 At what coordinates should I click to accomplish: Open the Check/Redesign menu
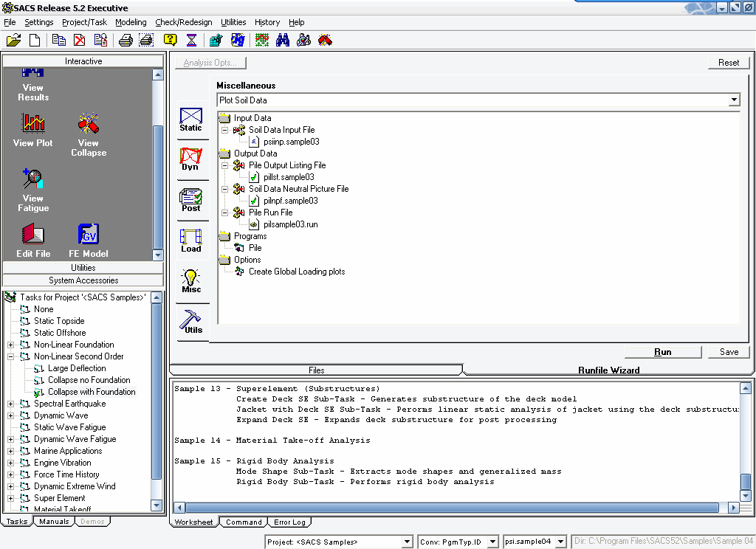[184, 22]
